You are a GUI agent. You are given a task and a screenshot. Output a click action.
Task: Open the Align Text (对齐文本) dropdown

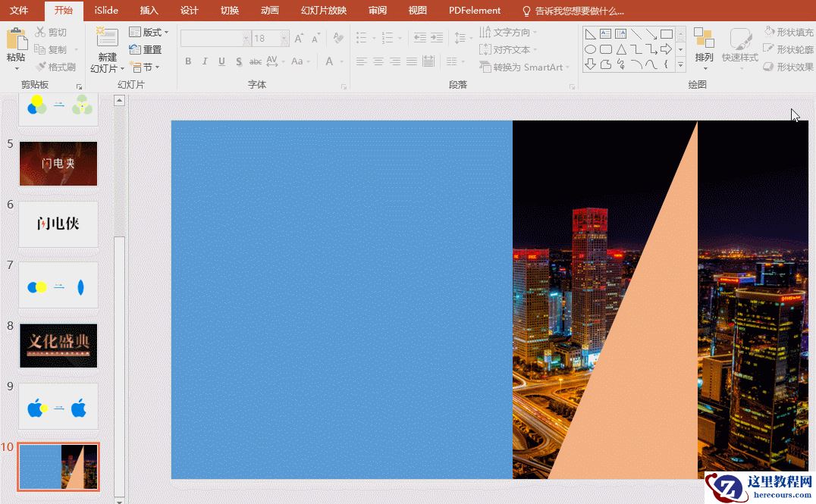508,49
